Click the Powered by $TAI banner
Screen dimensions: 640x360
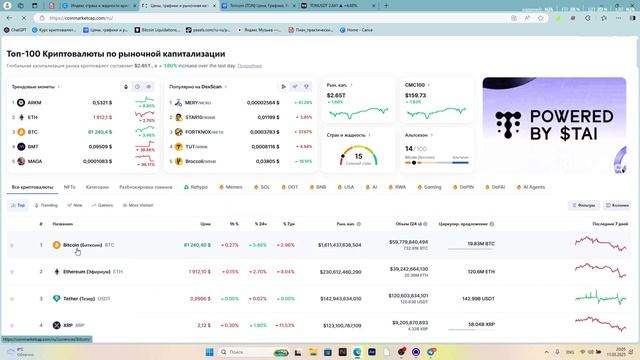[554, 125]
